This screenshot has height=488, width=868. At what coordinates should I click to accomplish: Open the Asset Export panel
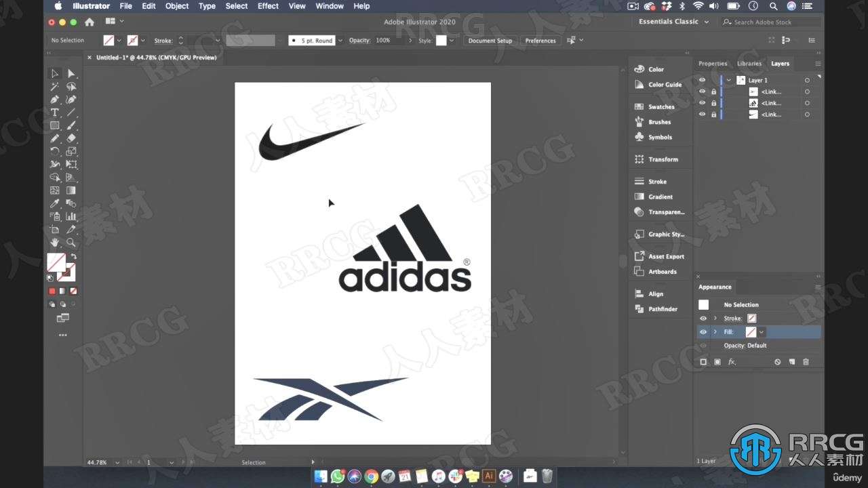coord(659,256)
